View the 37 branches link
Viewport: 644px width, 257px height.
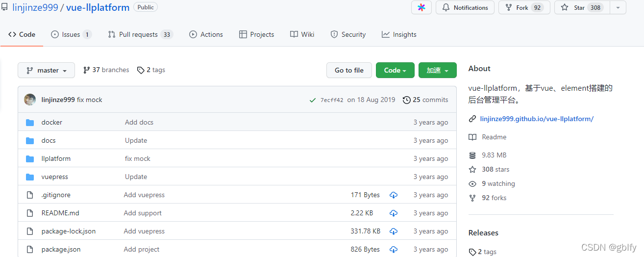point(106,70)
